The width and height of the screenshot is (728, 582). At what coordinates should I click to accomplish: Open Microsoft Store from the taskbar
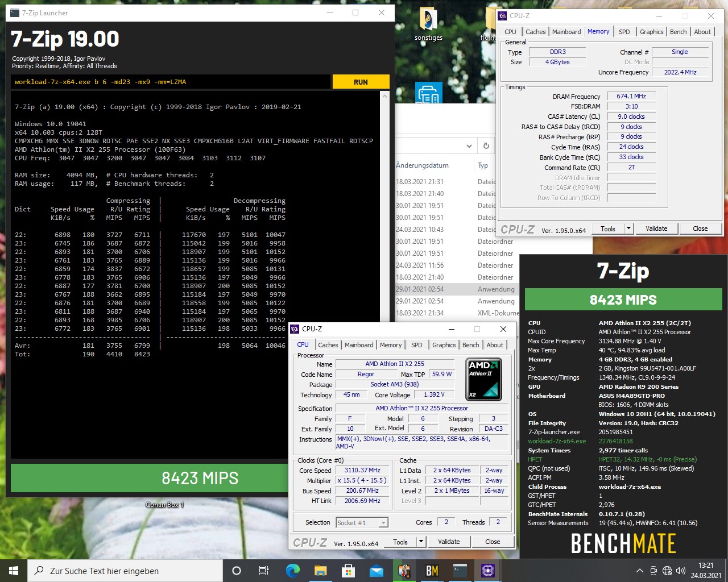click(x=348, y=571)
